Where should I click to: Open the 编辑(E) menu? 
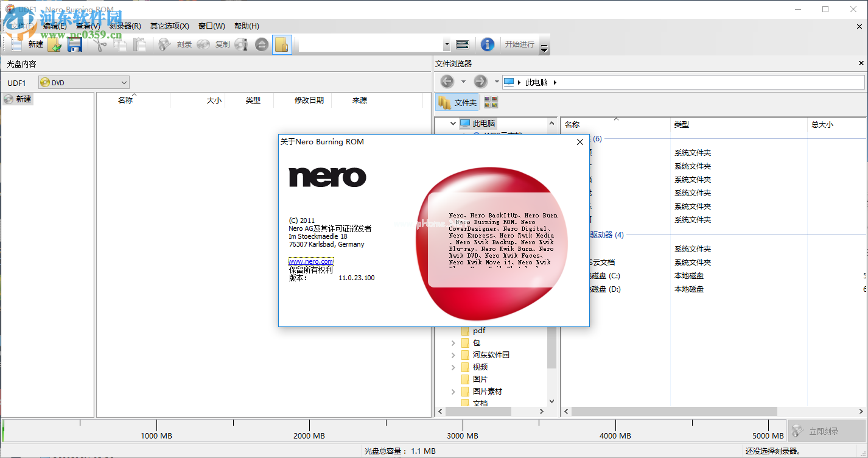[55, 26]
